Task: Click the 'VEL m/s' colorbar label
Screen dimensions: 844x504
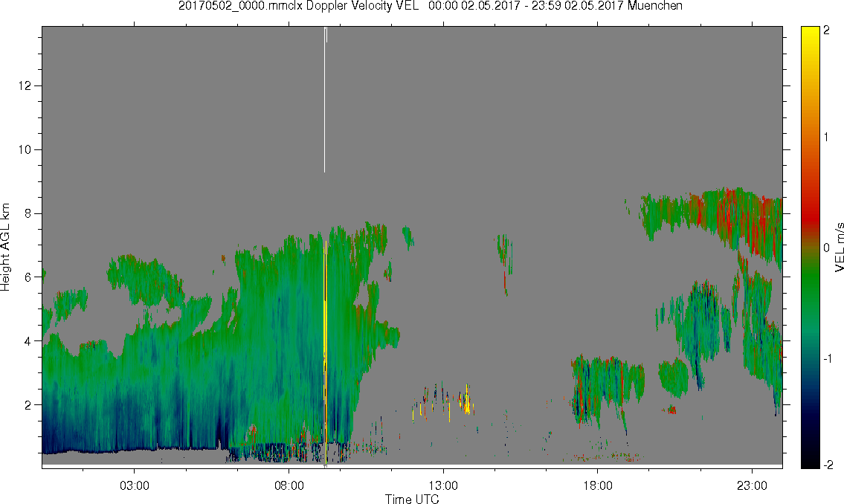Action: (x=838, y=248)
